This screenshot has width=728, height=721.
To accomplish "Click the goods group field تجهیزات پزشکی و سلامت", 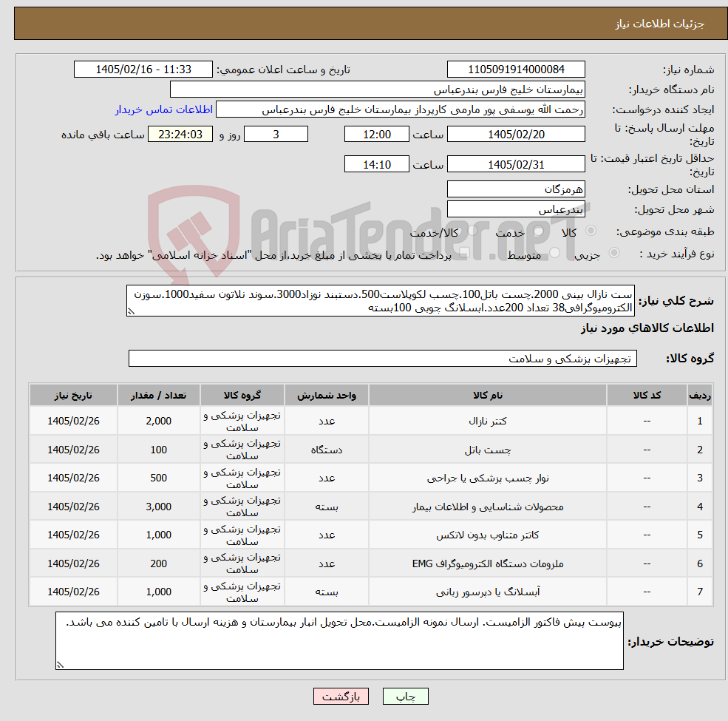I will [x=383, y=359].
